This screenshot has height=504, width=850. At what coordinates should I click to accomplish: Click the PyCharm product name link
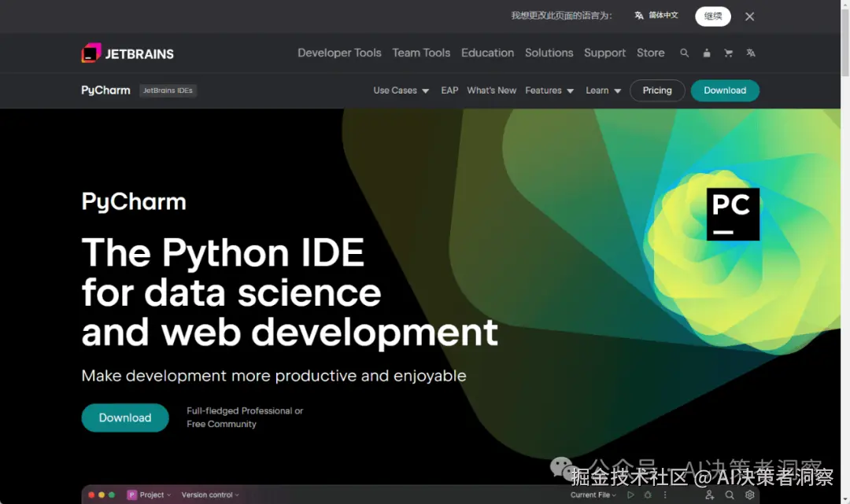click(105, 90)
